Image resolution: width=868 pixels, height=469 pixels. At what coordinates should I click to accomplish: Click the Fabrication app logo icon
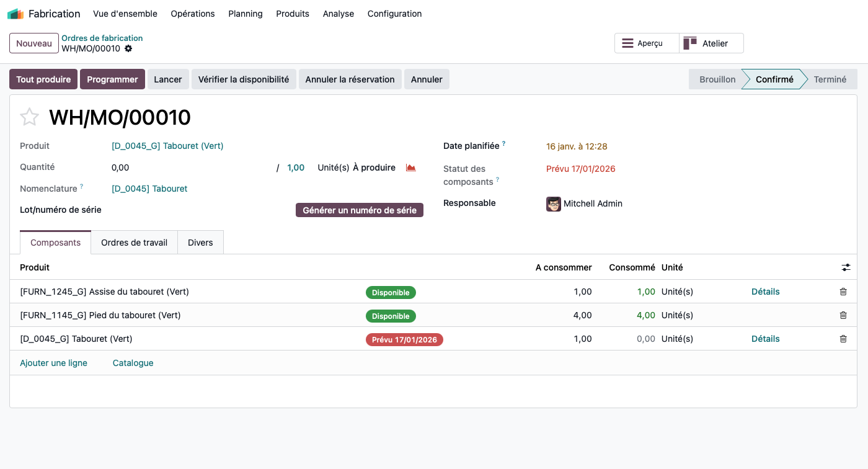pyautogui.click(x=15, y=14)
